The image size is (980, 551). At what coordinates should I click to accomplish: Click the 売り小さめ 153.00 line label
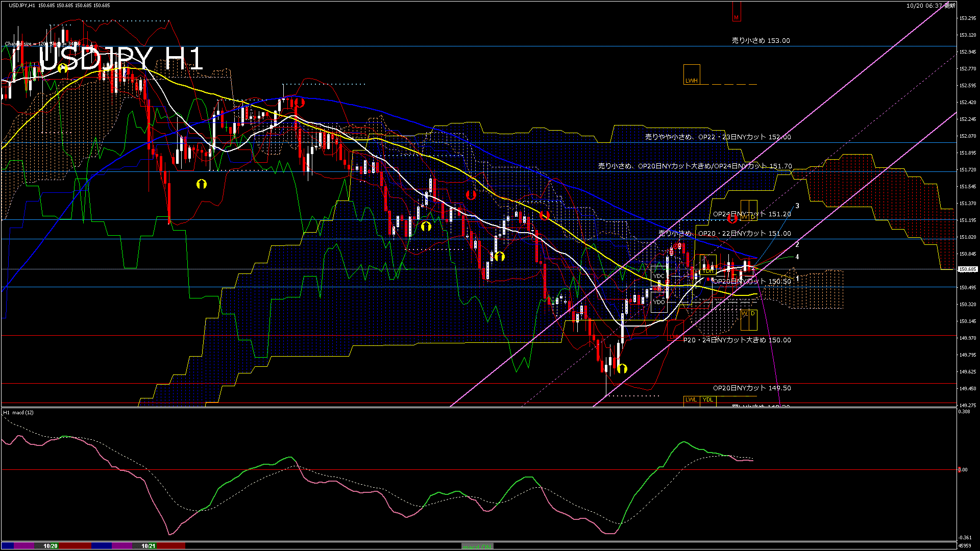click(761, 41)
